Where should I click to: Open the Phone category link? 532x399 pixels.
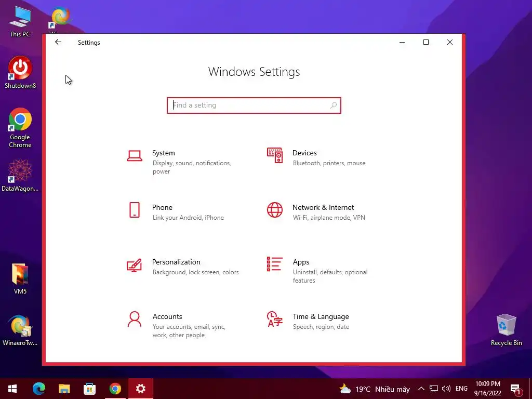[162, 207]
